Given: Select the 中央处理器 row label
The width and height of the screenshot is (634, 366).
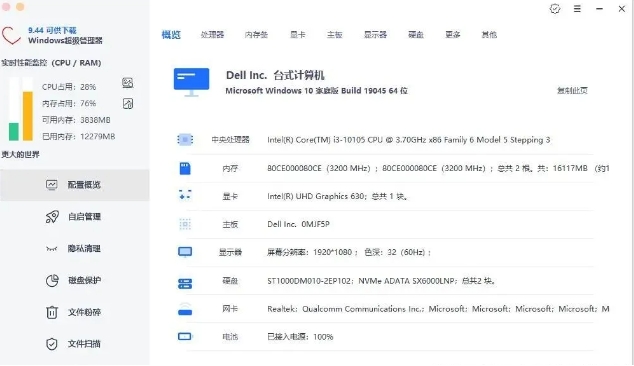Looking at the screenshot, I should tap(230, 140).
